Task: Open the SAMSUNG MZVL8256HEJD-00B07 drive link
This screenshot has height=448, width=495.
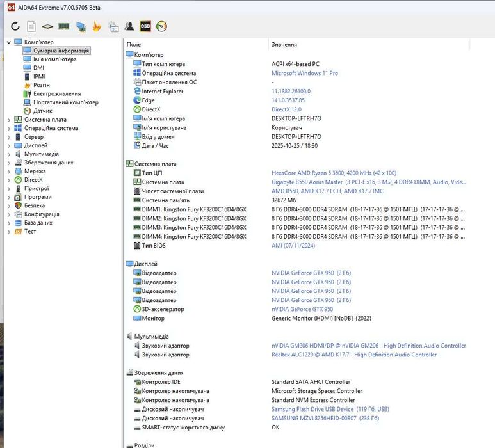Action: pyautogui.click(x=325, y=419)
